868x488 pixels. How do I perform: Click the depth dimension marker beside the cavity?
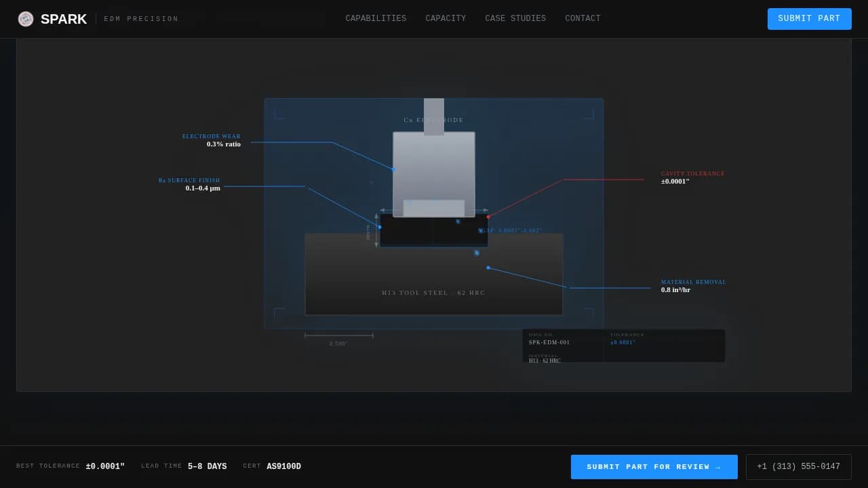[x=376, y=230]
